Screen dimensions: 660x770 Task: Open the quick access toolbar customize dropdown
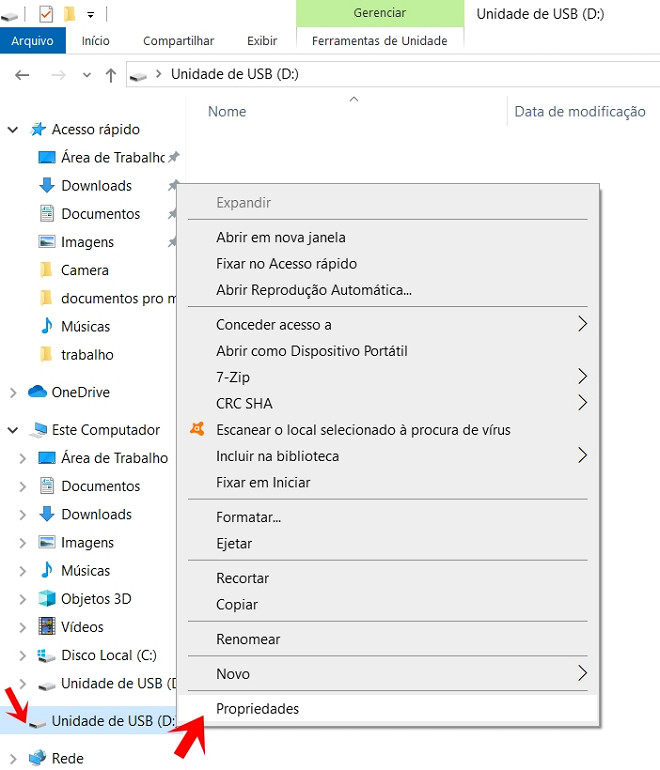pyautogui.click(x=90, y=15)
